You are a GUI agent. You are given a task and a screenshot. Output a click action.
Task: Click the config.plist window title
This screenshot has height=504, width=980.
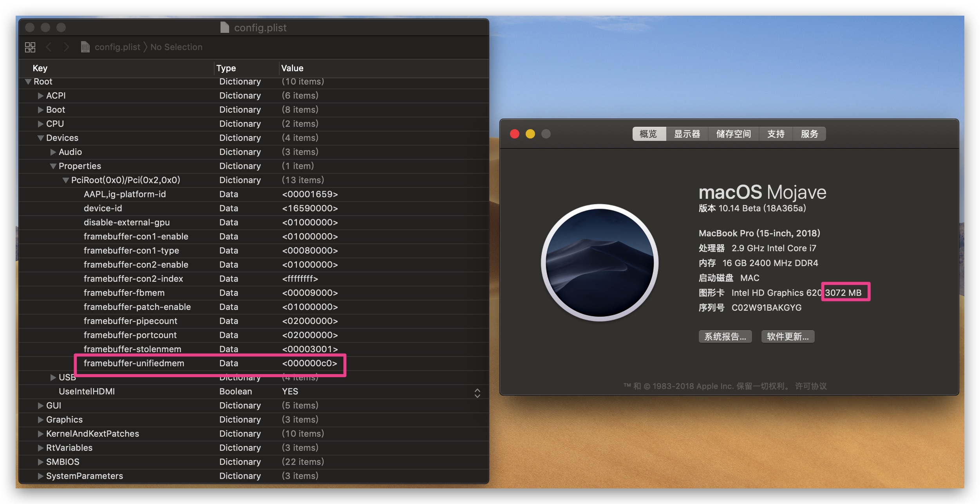click(260, 28)
